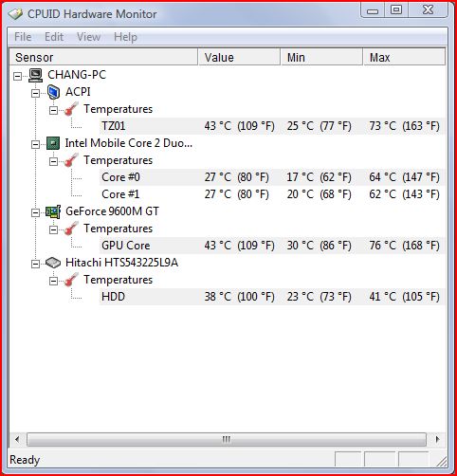The image size is (457, 476).
Task: Click the Max column header
Action: pos(404,57)
